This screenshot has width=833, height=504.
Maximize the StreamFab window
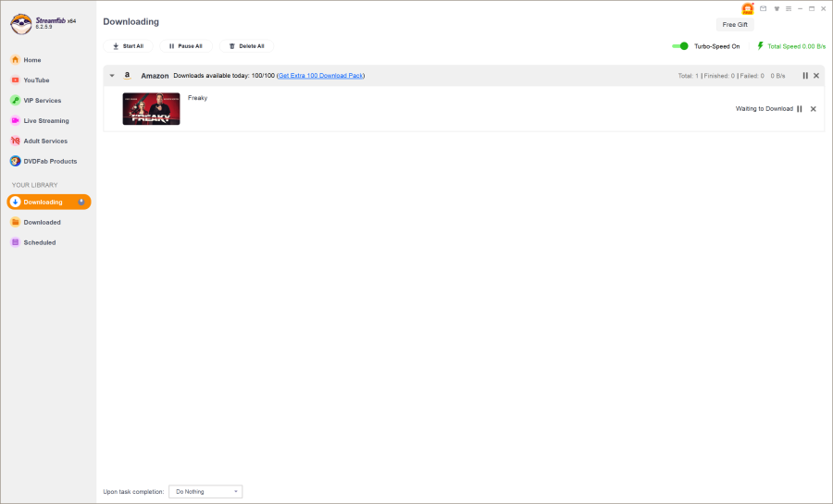click(x=812, y=8)
